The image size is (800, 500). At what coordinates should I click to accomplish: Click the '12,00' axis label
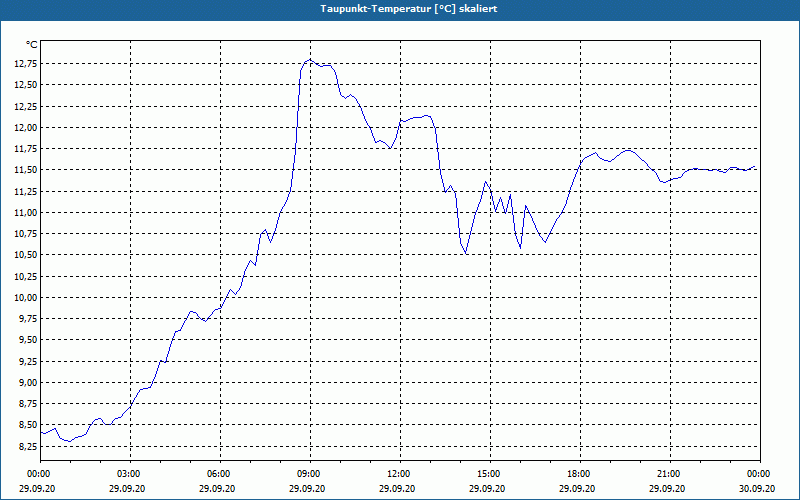click(x=24, y=128)
